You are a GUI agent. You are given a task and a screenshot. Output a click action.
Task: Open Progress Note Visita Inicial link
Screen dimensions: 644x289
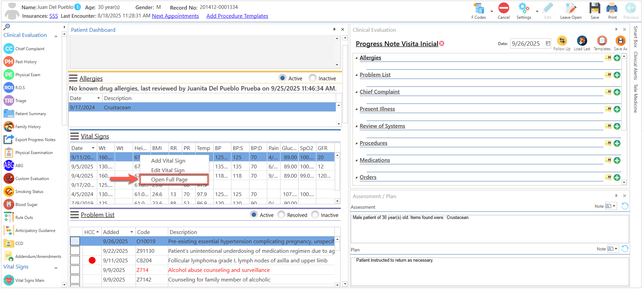point(397,44)
